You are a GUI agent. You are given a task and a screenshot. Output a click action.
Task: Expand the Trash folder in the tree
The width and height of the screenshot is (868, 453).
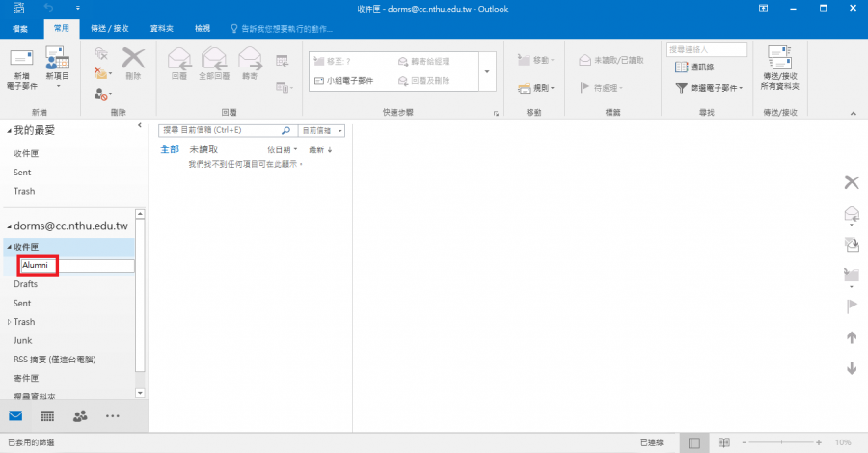(x=10, y=322)
